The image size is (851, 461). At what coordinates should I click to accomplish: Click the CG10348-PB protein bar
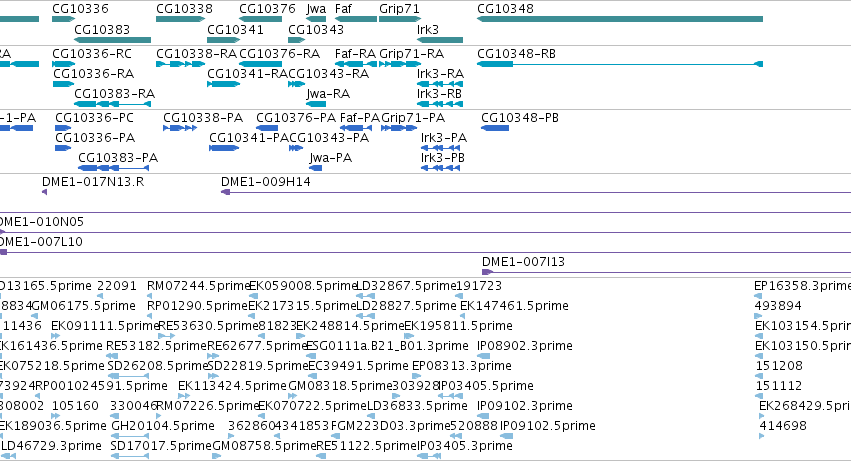pos(495,128)
